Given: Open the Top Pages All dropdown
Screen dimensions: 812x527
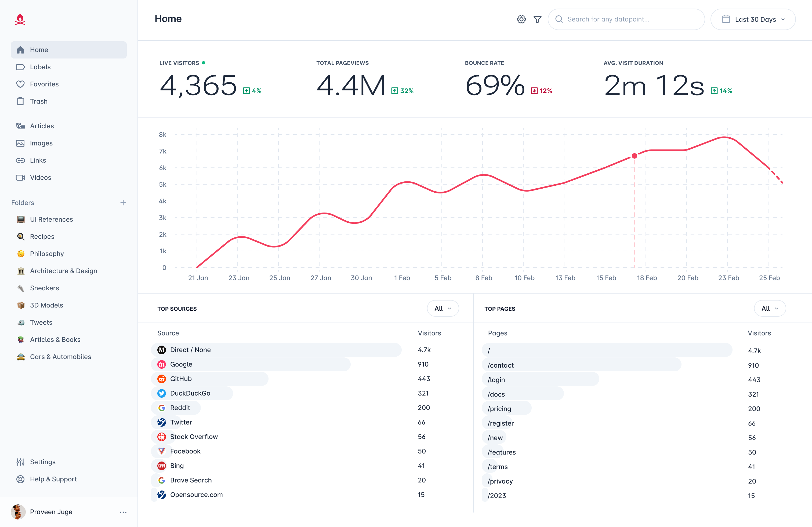Looking at the screenshot, I should click(x=769, y=309).
